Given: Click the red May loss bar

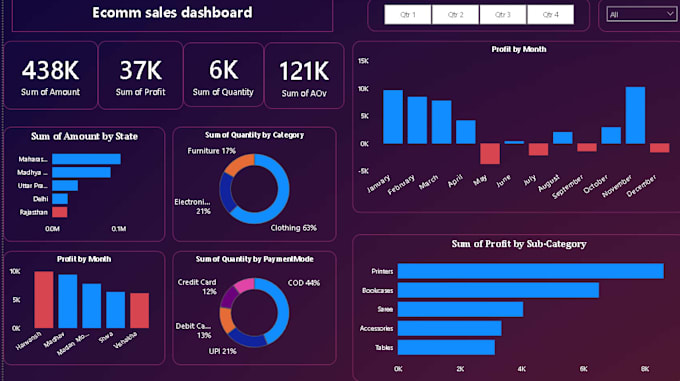Looking at the screenshot, I should [x=490, y=153].
